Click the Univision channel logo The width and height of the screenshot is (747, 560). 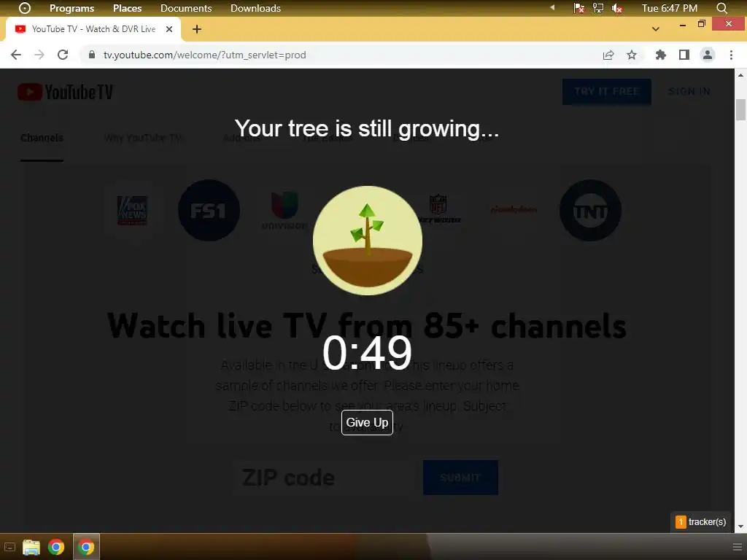click(285, 210)
